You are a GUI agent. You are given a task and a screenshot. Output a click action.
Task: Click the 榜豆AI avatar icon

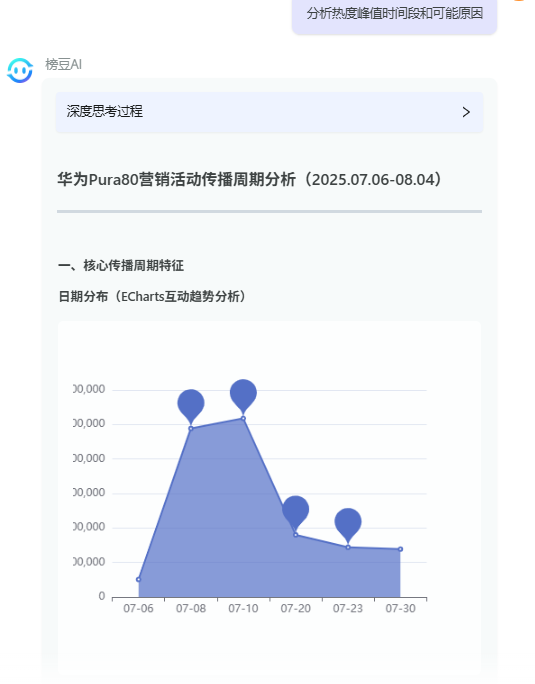(x=20, y=70)
